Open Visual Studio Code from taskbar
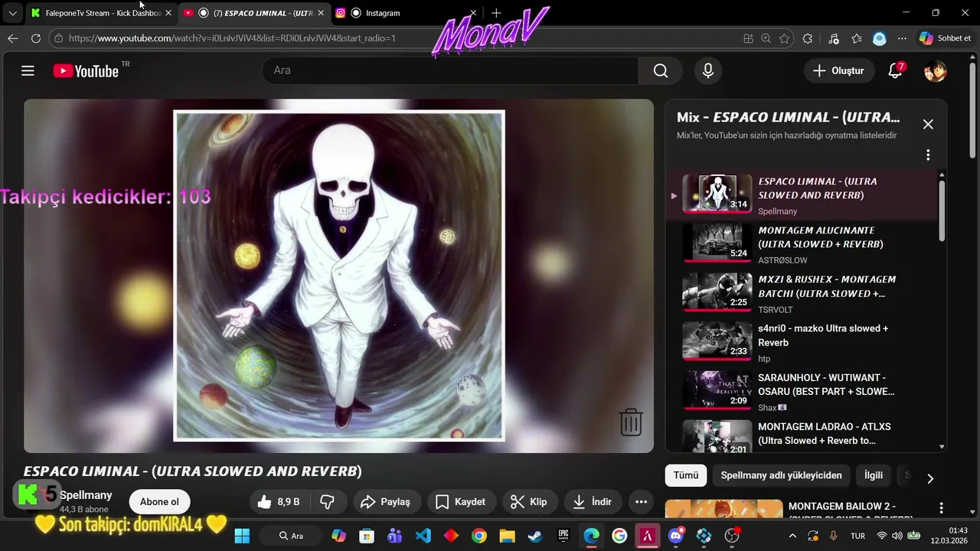This screenshot has width=980, height=551. (423, 536)
